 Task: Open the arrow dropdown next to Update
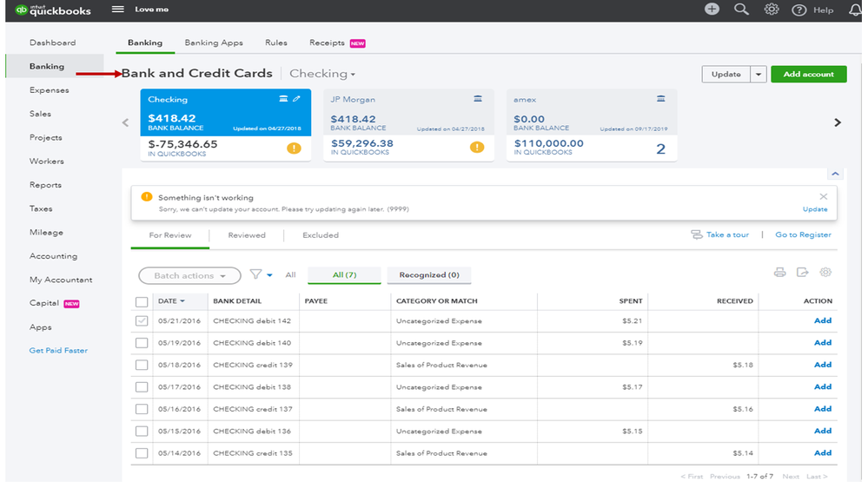[758, 75]
